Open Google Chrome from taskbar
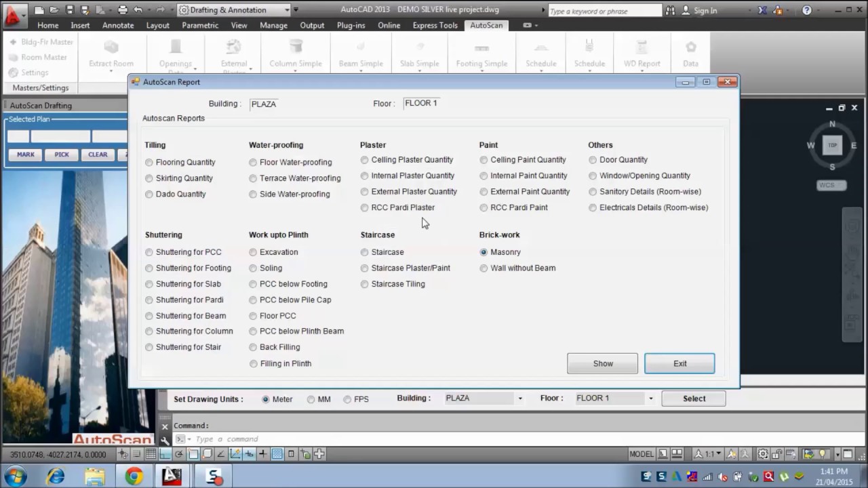This screenshot has height=488, width=868. click(134, 476)
